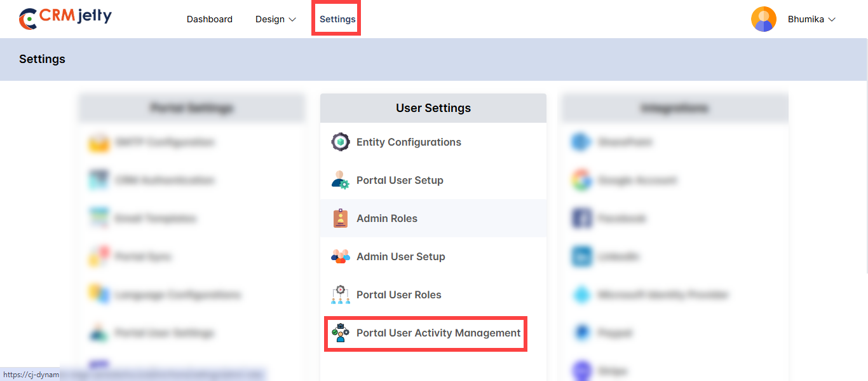Select the Settings tab in top navigation
The image size is (868, 381).
click(x=337, y=19)
